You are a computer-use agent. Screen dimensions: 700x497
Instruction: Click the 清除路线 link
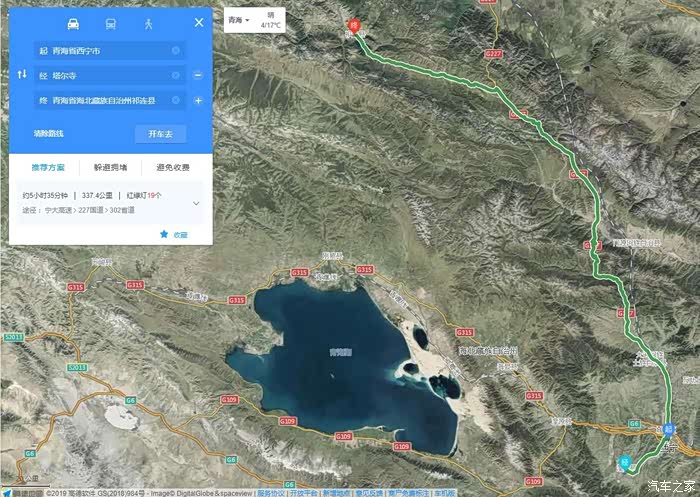pyautogui.click(x=48, y=134)
